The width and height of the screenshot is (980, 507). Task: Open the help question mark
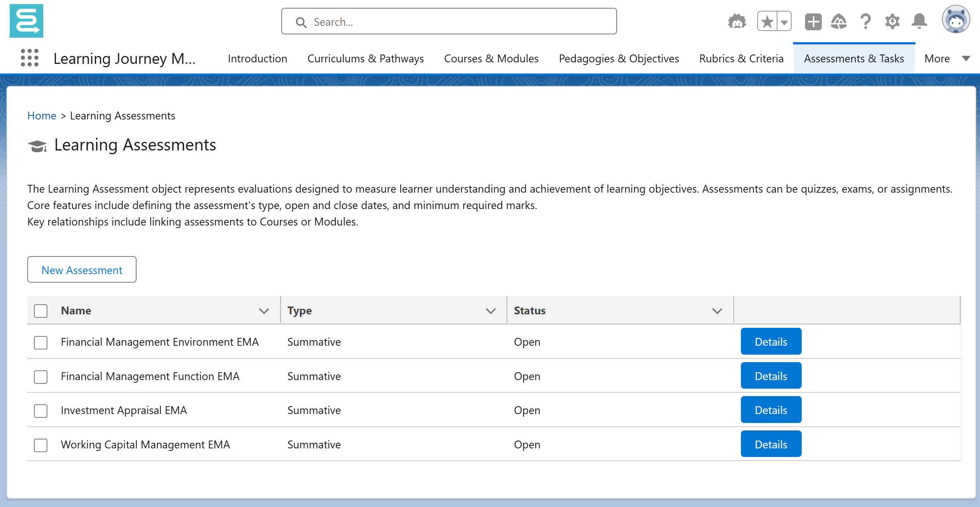865,21
